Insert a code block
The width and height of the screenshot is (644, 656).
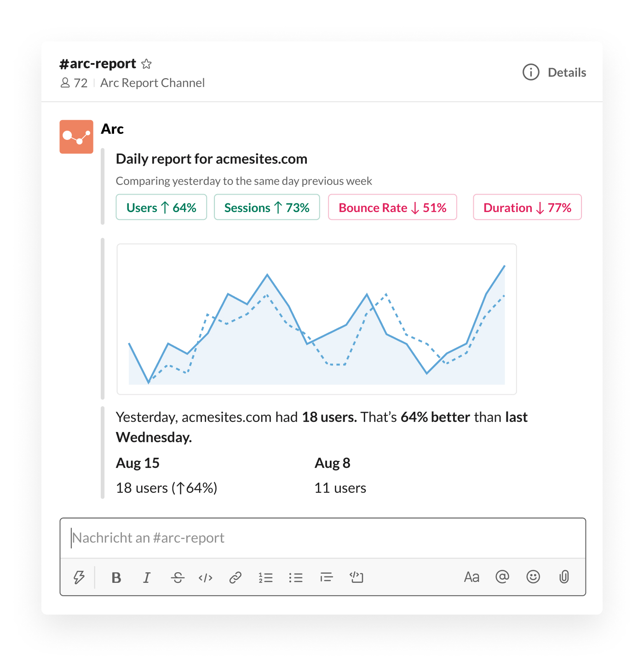click(x=356, y=577)
